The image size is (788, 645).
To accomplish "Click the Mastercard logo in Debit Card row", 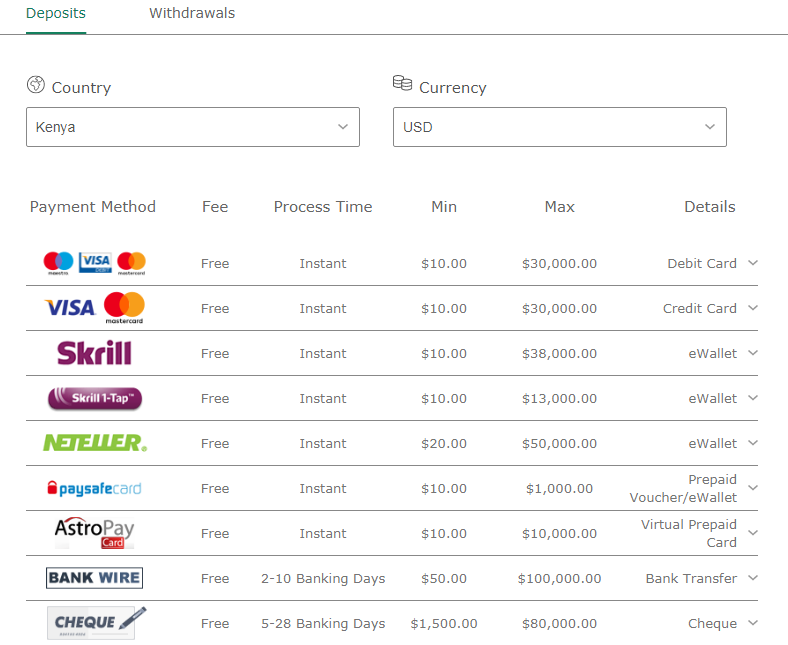I will (131, 263).
